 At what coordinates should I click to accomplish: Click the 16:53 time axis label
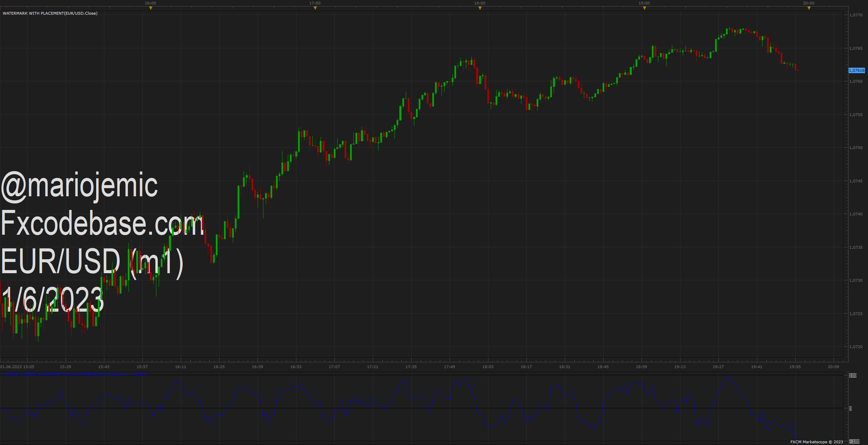tap(296, 367)
